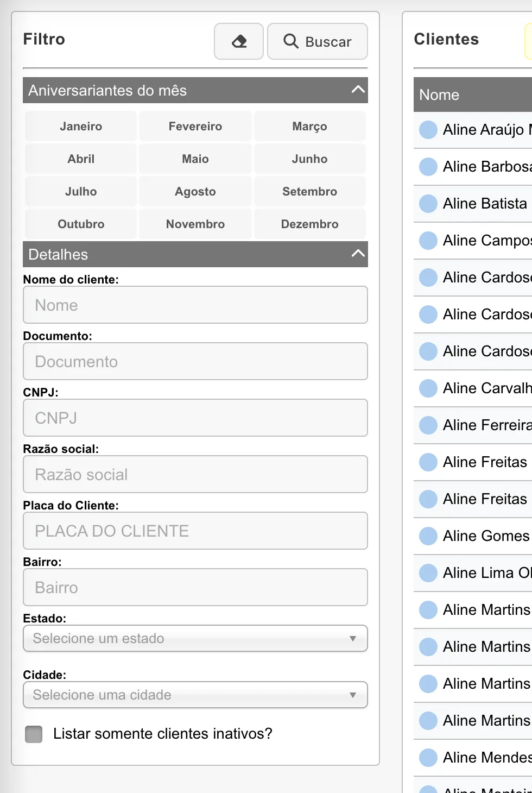Focus the Nome do cliente field
Image resolution: width=532 pixels, height=793 pixels.
[195, 305]
